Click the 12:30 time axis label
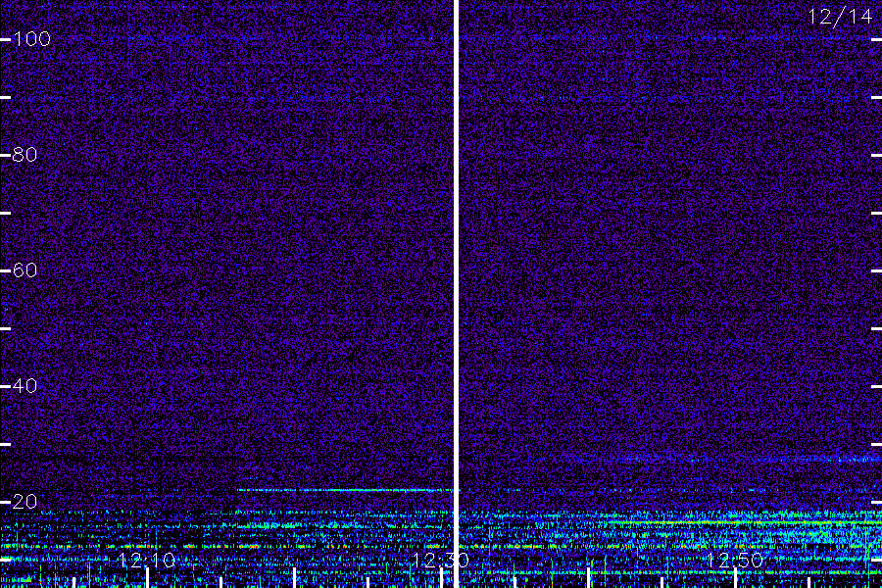The height and width of the screenshot is (588, 882). 440,560
